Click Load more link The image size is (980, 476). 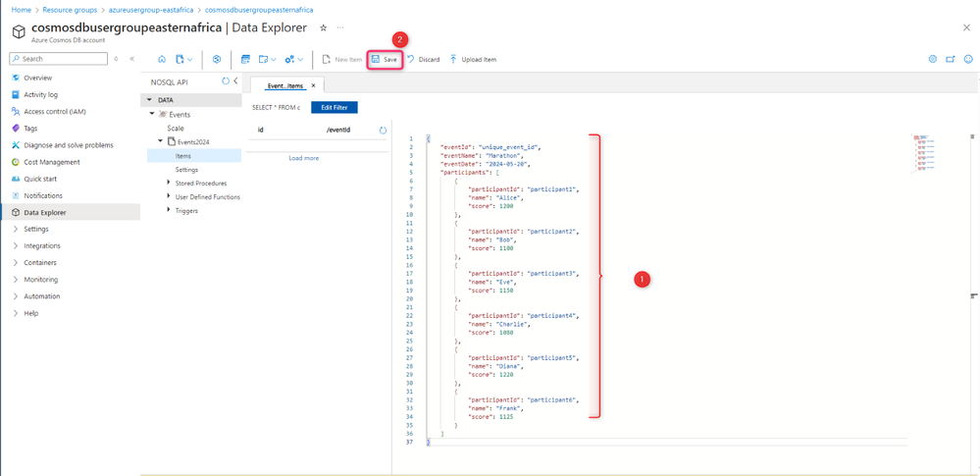coord(304,158)
